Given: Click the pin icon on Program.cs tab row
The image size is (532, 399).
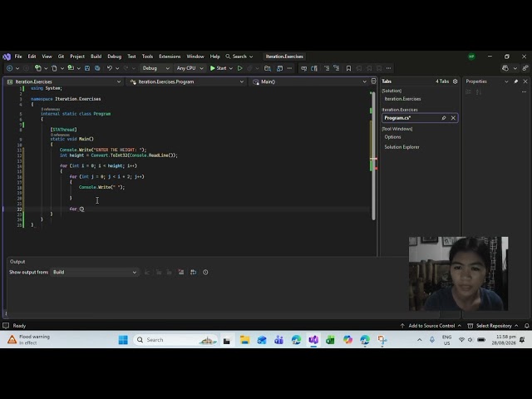Looking at the screenshot, I should tap(443, 118).
